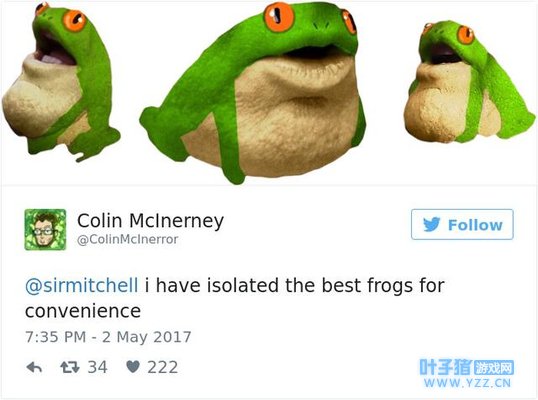538x400 pixels.
Task: Open the left frog image
Action: tap(61, 82)
